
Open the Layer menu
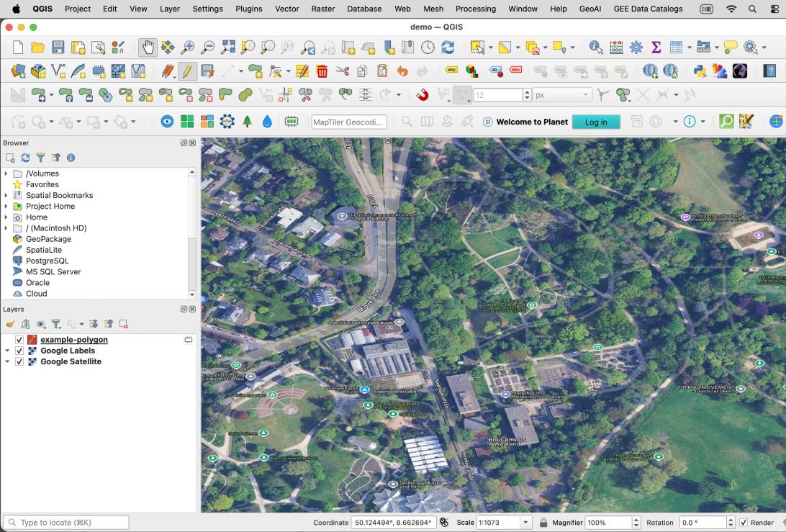pyautogui.click(x=170, y=9)
